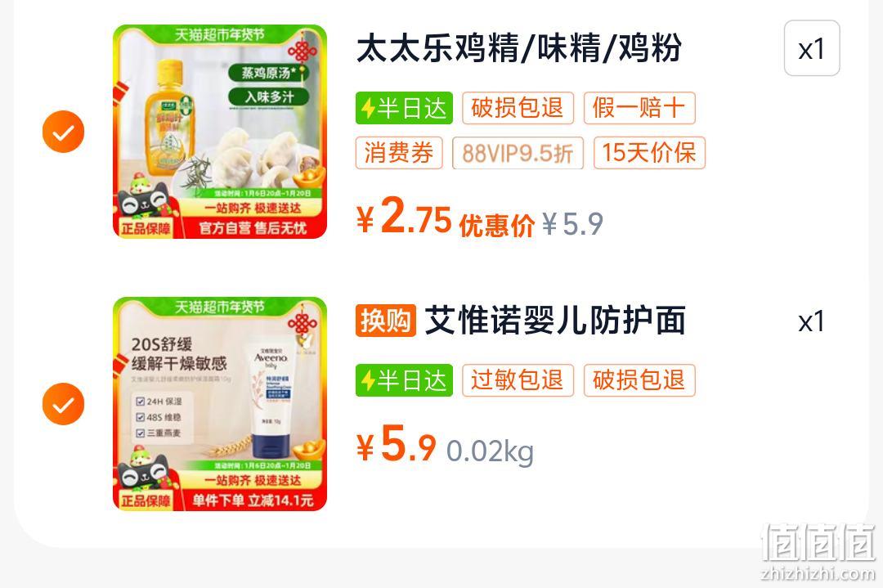The image size is (883, 588).
Task: Tap the x1 quantity of Aveeno item
Action: (x=812, y=321)
